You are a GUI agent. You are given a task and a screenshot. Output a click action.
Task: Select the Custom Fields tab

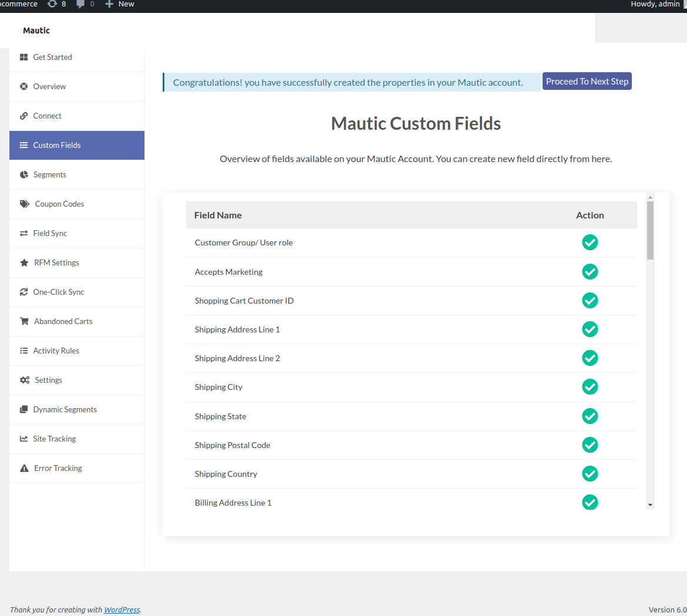click(x=77, y=146)
